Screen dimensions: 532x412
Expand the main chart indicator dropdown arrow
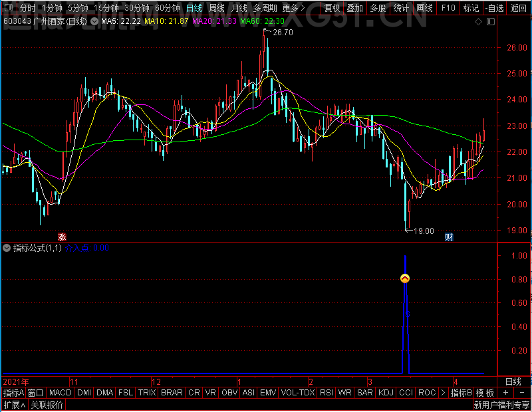coord(94,21)
